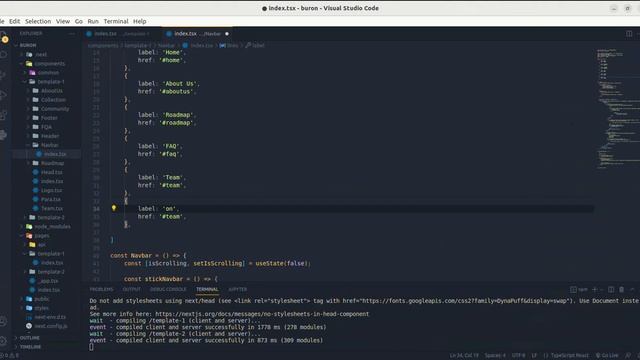Viewport: 640px width, 360px height.
Task: Open the nextjs.org docs link in terminal
Action: pyautogui.click(x=262, y=314)
